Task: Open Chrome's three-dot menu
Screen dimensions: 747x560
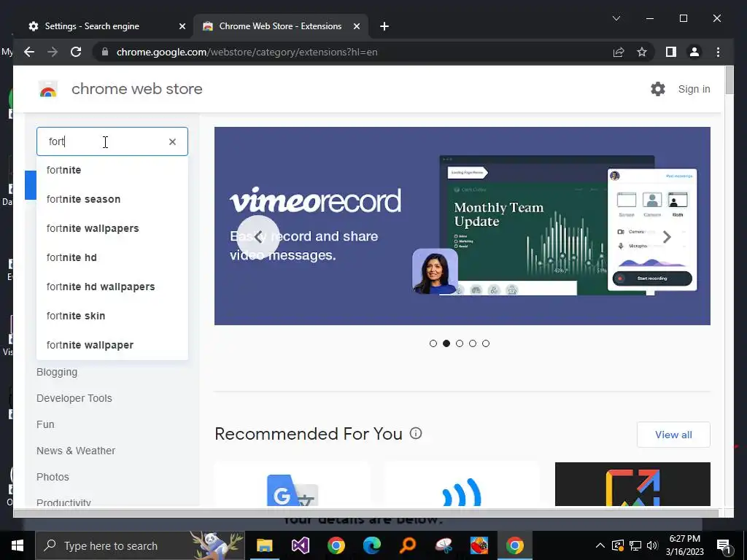Action: 718,52
